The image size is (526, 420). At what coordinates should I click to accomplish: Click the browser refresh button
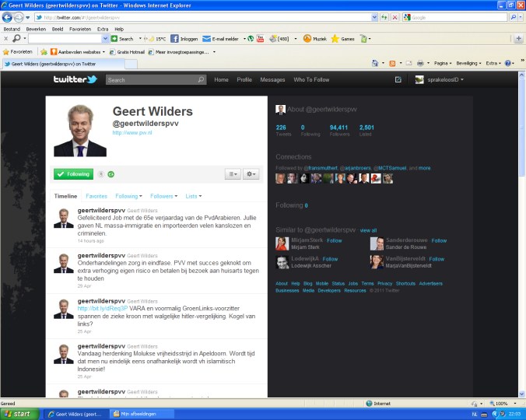tap(384, 16)
